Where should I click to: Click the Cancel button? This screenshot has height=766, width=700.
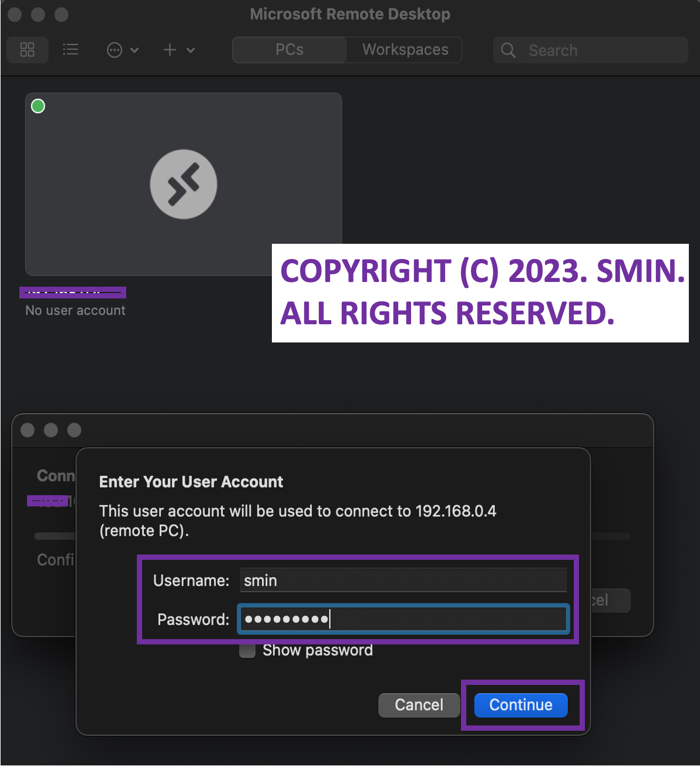pyautogui.click(x=419, y=705)
